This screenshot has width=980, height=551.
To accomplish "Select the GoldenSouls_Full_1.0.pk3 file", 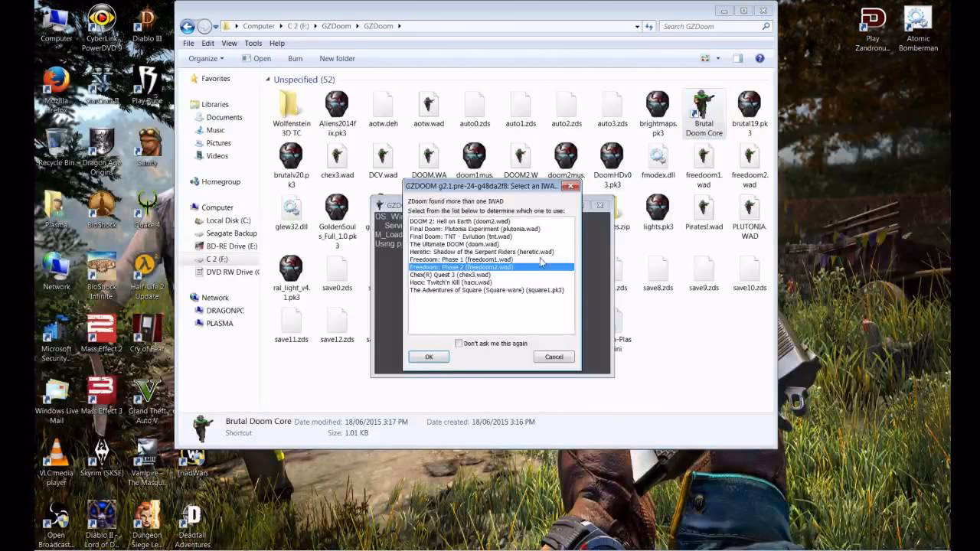I will [337, 222].
